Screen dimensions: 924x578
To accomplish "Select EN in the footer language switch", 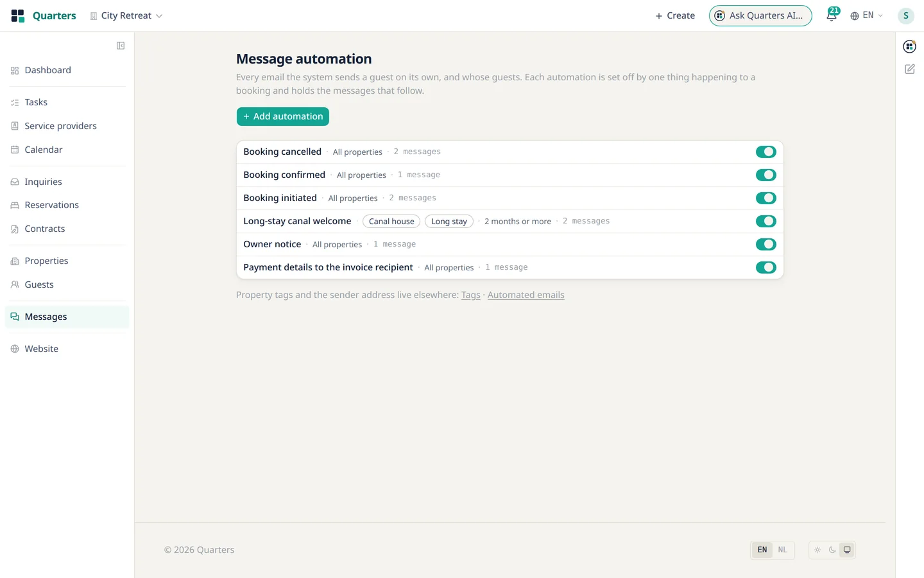I will 762,550.
